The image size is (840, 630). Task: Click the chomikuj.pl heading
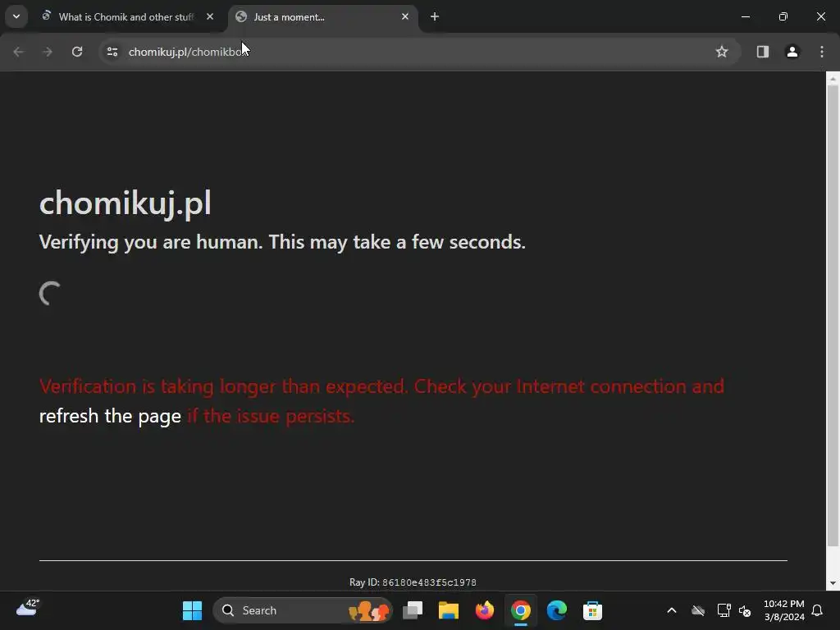(x=126, y=203)
